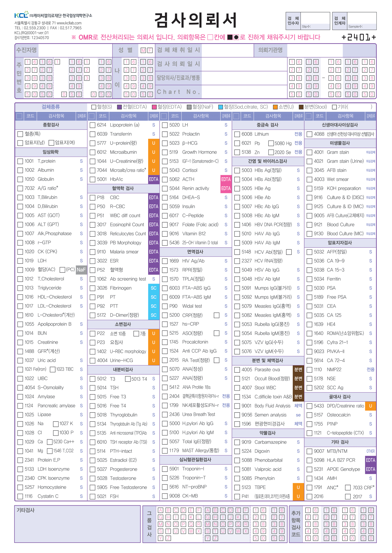This screenshot has width=392, height=553.
Task: Check the 2017 box in last row
Action: (348, 496)
